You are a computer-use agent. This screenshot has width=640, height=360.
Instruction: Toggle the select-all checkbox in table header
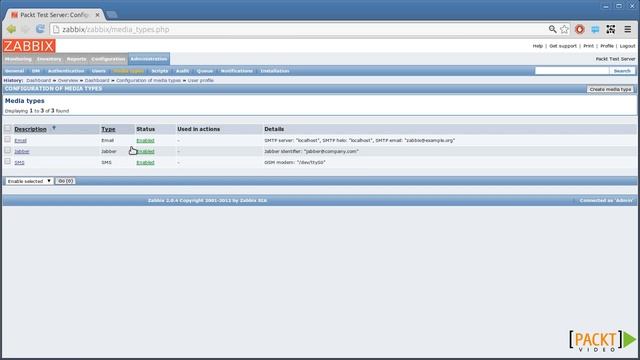coord(8,129)
